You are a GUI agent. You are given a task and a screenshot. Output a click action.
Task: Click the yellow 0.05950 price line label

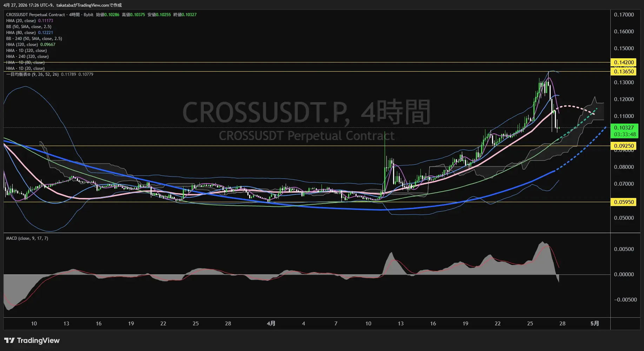[624, 202]
